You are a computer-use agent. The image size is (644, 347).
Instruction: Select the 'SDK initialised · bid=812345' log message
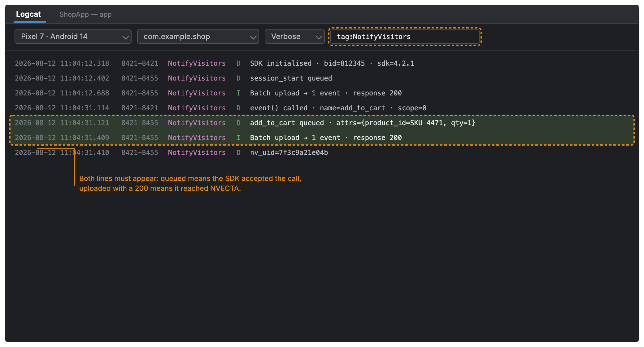[x=332, y=63]
